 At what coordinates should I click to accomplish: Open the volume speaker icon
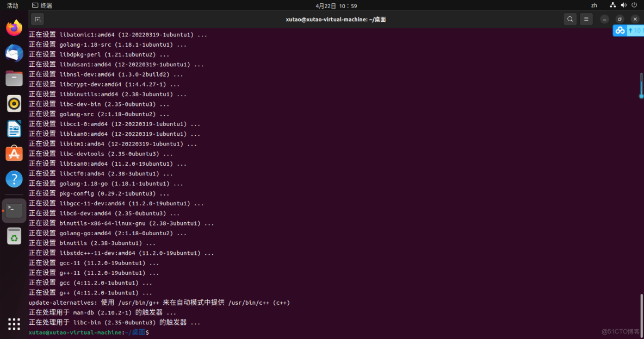(623, 5)
